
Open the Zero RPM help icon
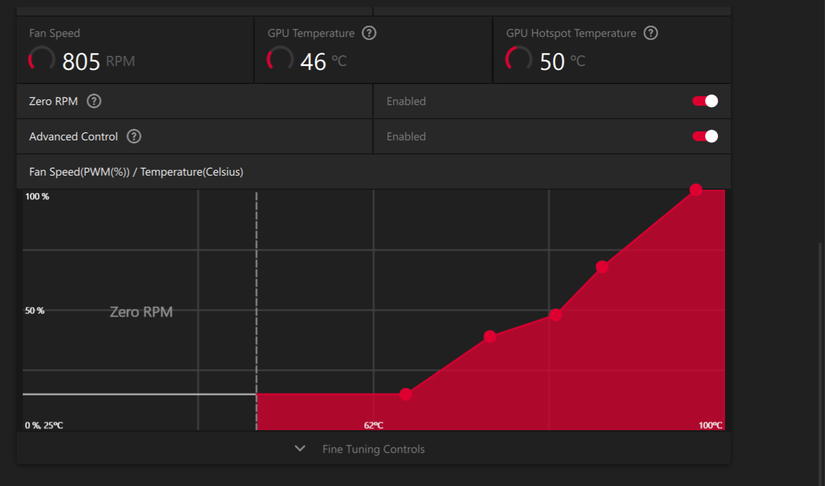94,101
